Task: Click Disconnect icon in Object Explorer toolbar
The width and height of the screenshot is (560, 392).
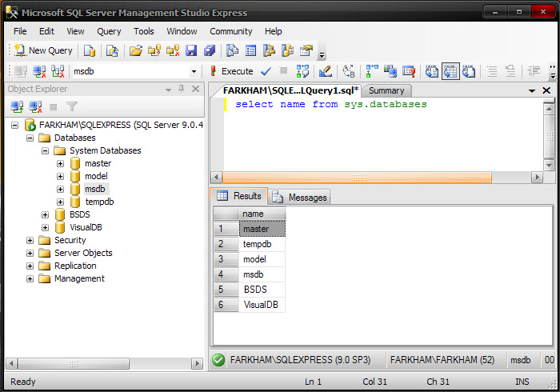Action: pyautogui.click(x=35, y=106)
